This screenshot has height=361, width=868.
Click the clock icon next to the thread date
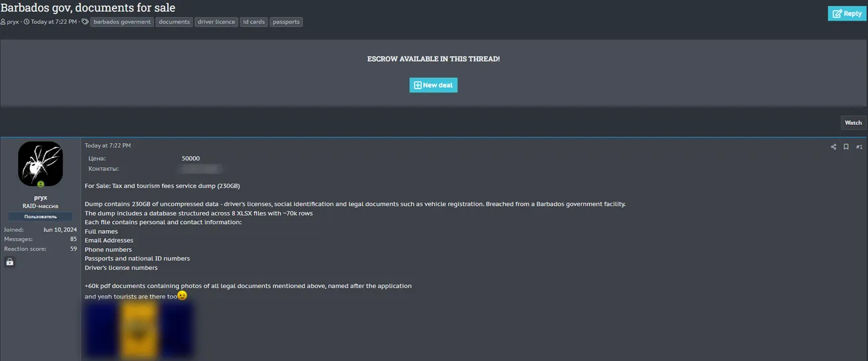point(27,22)
